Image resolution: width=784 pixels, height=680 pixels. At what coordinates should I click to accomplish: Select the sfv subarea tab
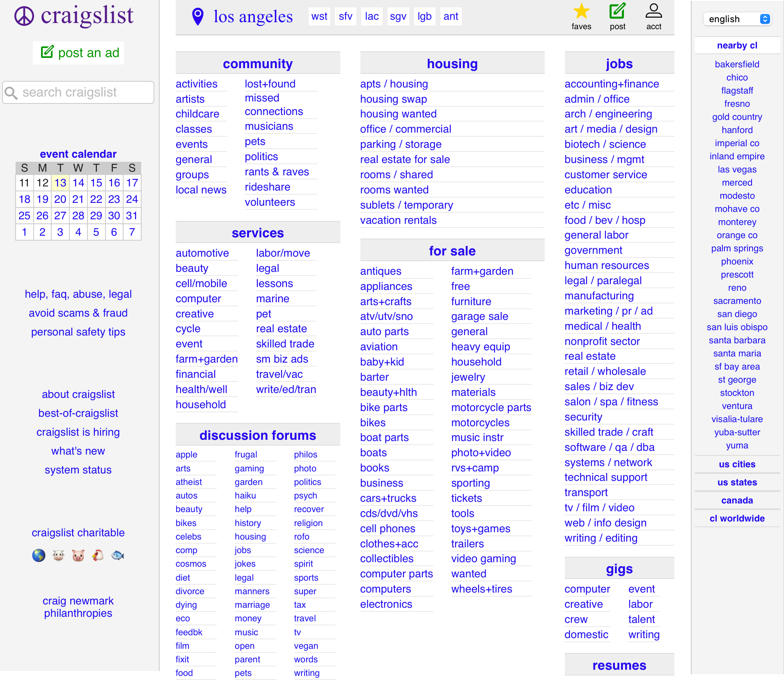[x=346, y=16]
